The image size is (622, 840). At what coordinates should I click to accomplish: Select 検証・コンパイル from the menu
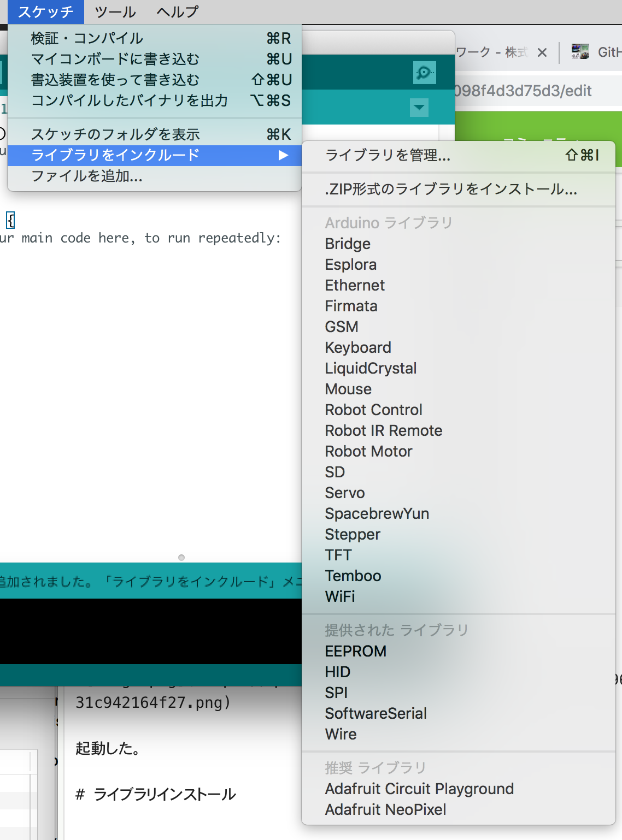87,38
